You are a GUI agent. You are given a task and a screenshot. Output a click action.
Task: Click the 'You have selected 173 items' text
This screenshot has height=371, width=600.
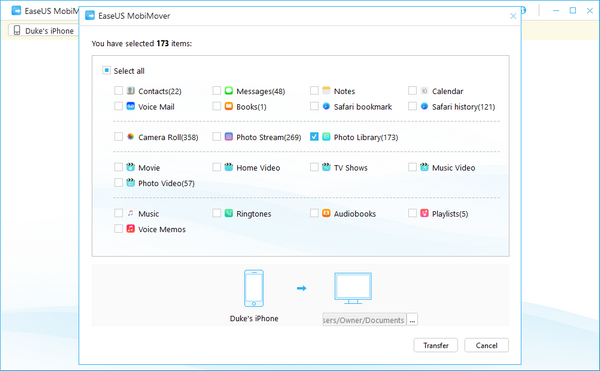pos(142,44)
